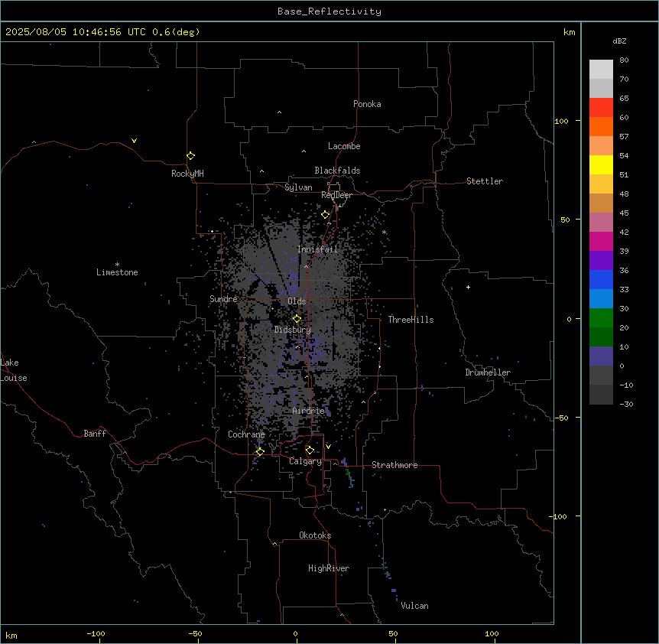Click the Base_Reflectivity title
The image size is (659, 644).
tap(329, 11)
